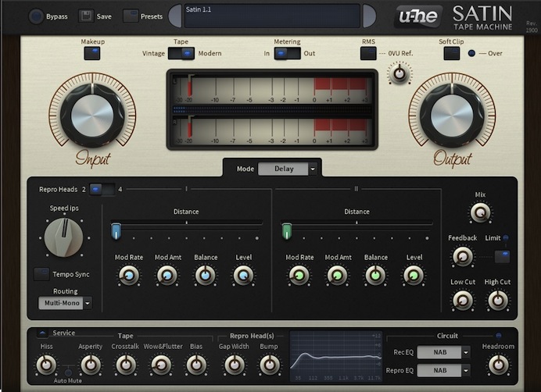The height and width of the screenshot is (392, 541).
Task: Toggle the Limit button
Action: tap(503, 257)
